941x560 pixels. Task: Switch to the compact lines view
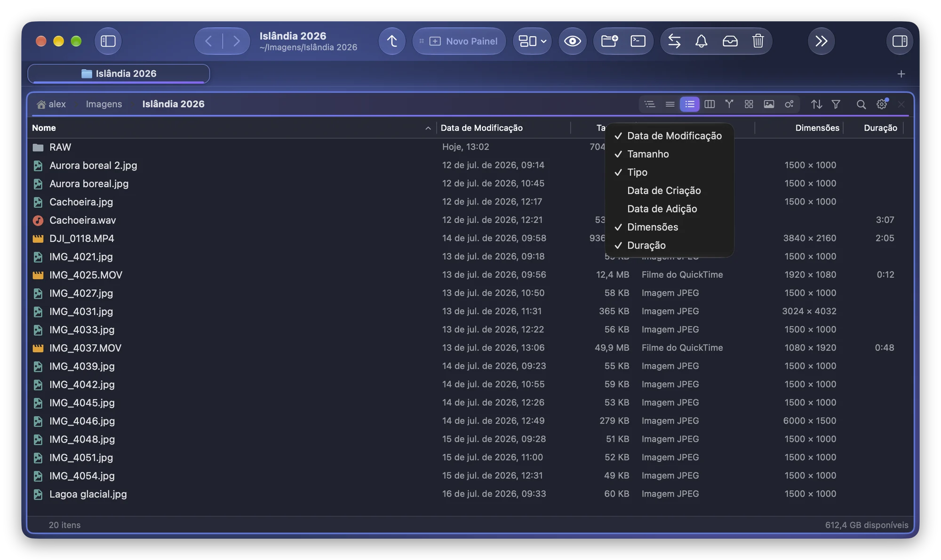[670, 104]
